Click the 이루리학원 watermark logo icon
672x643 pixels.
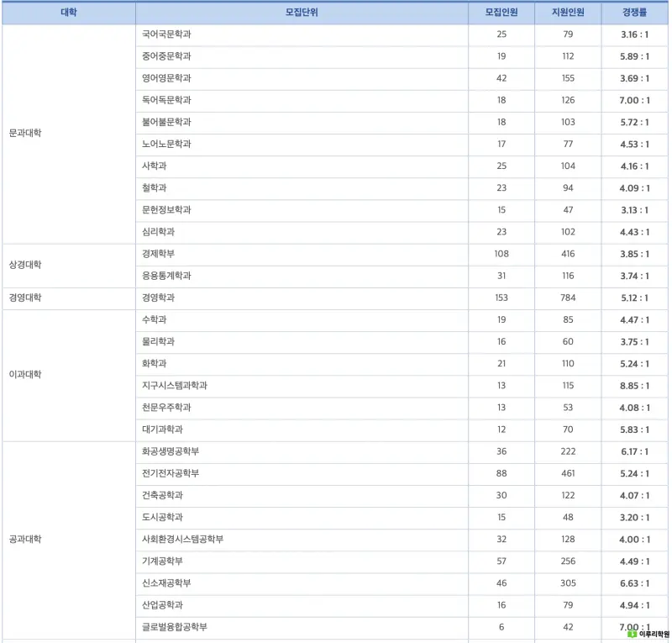click(x=632, y=634)
